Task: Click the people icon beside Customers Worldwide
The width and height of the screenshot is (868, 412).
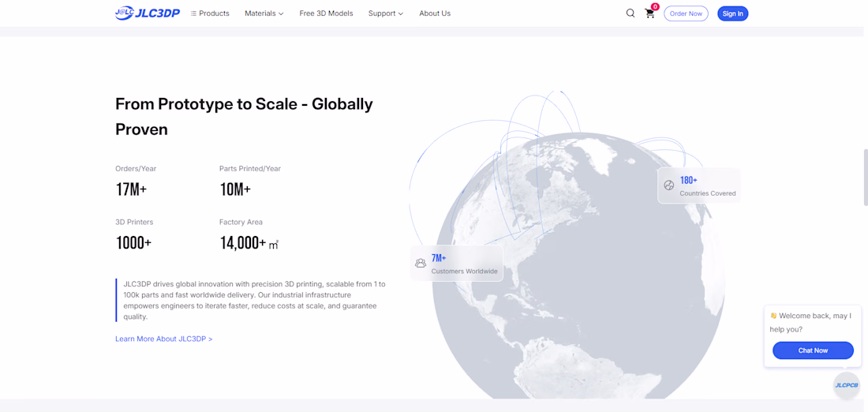Action: (x=421, y=263)
